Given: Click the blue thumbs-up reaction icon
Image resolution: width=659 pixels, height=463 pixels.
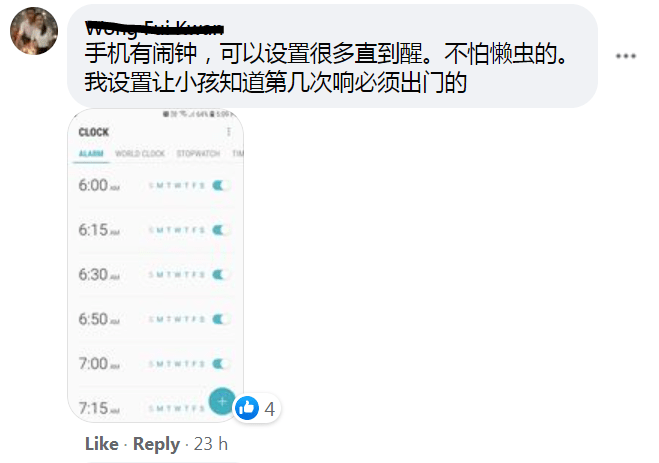Looking at the screenshot, I should click(x=247, y=408).
